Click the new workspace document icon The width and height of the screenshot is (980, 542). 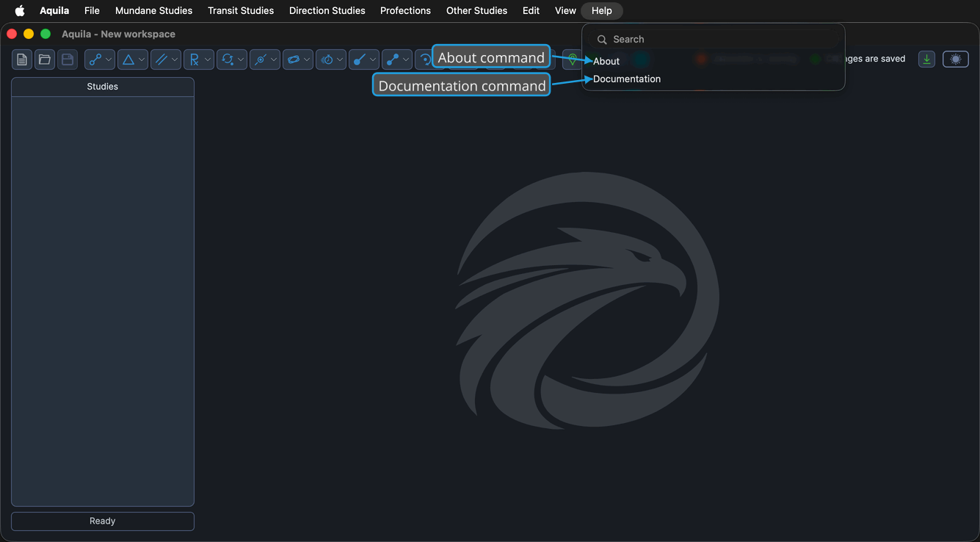pos(22,59)
